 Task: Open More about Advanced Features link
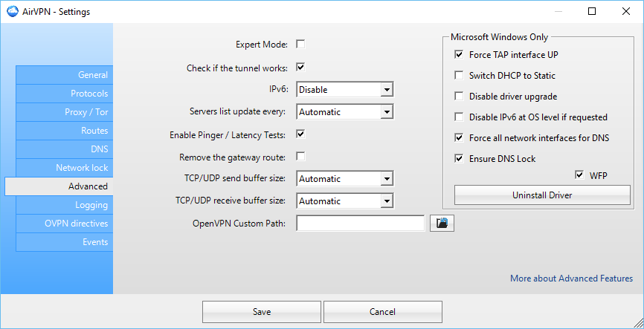[571, 278]
